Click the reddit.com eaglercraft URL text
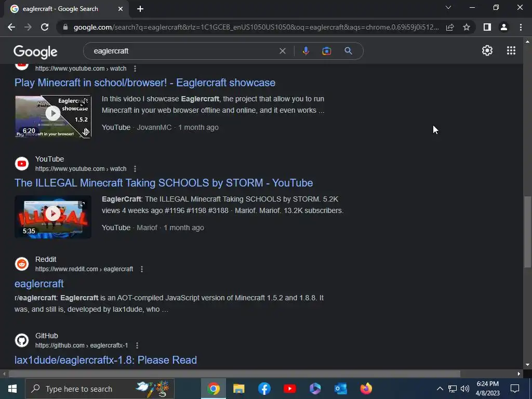Screen dimensions: 532x399 pyautogui.click(x=84, y=269)
